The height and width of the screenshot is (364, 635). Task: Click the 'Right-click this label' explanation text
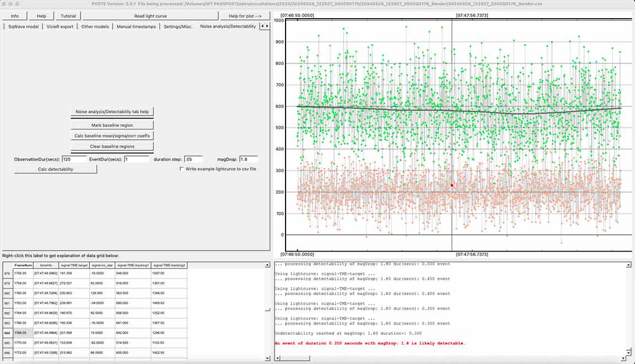click(x=61, y=256)
